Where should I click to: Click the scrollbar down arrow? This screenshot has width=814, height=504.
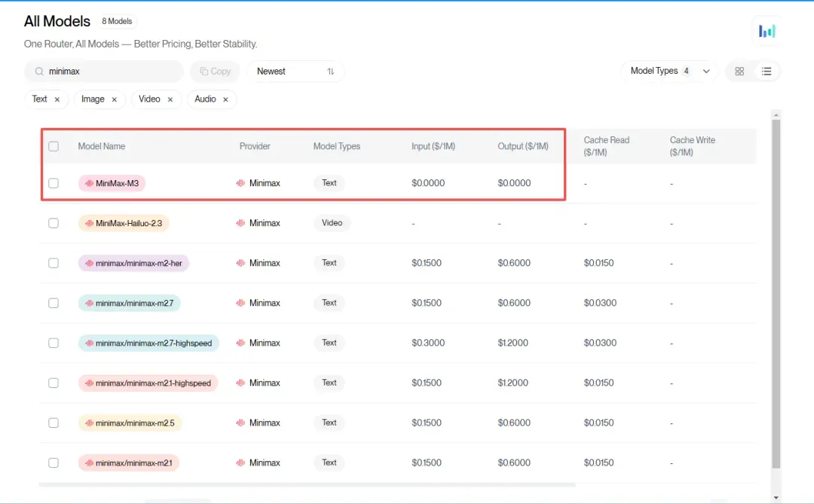click(776, 498)
